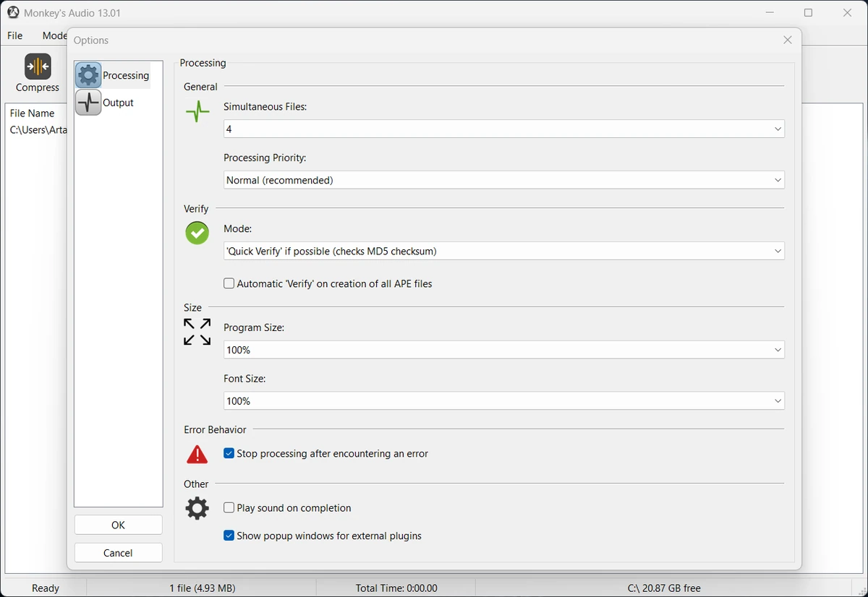Click the 'Font Size:' label
The height and width of the screenshot is (597, 868).
[245, 379]
